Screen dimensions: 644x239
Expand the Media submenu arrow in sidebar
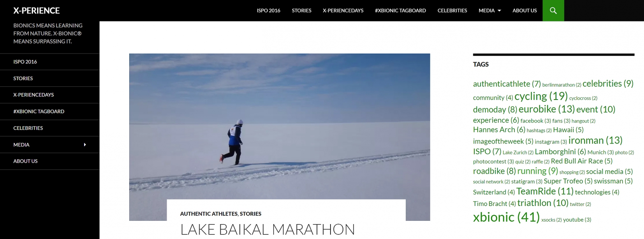pos(85,145)
